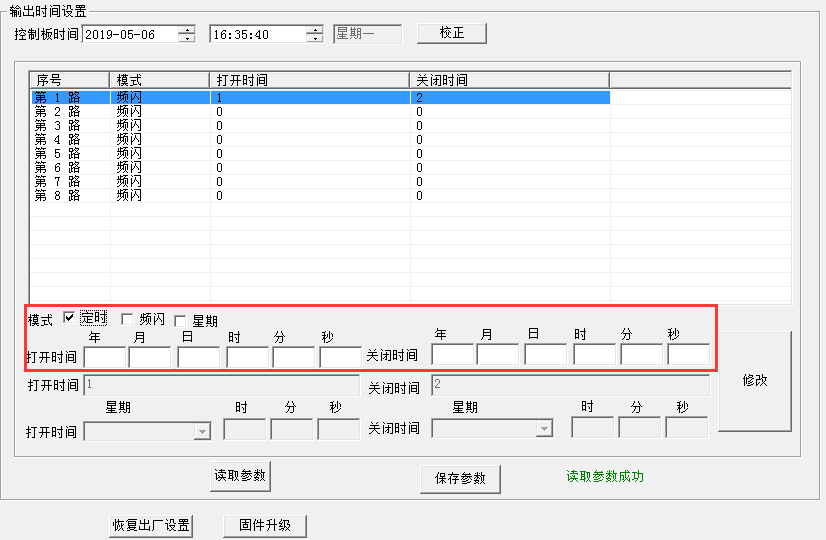Select row 第 4 路
Image resolution: width=826 pixels, height=540 pixels.
(x=320, y=140)
